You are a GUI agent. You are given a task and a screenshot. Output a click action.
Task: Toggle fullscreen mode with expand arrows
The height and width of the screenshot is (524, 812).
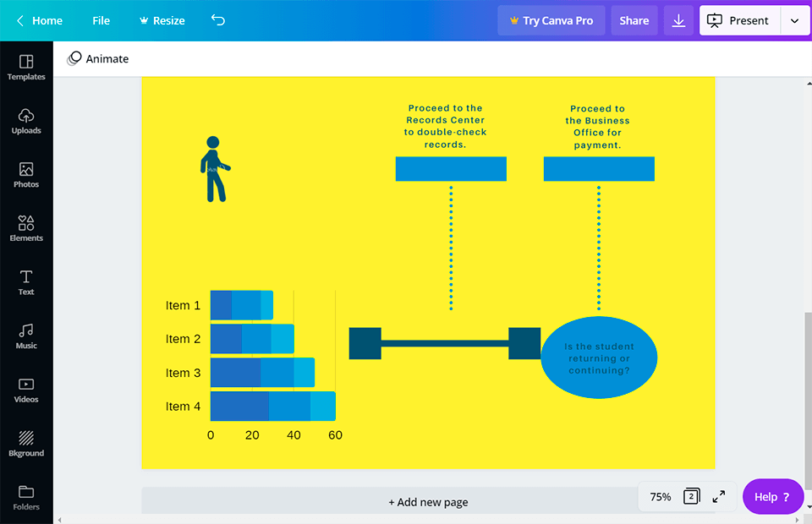(719, 497)
